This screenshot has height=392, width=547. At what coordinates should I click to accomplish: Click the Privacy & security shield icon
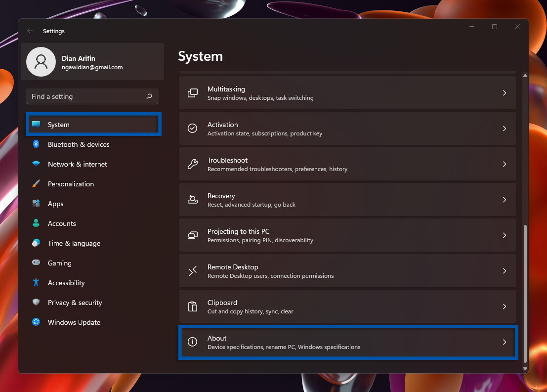[36, 302]
